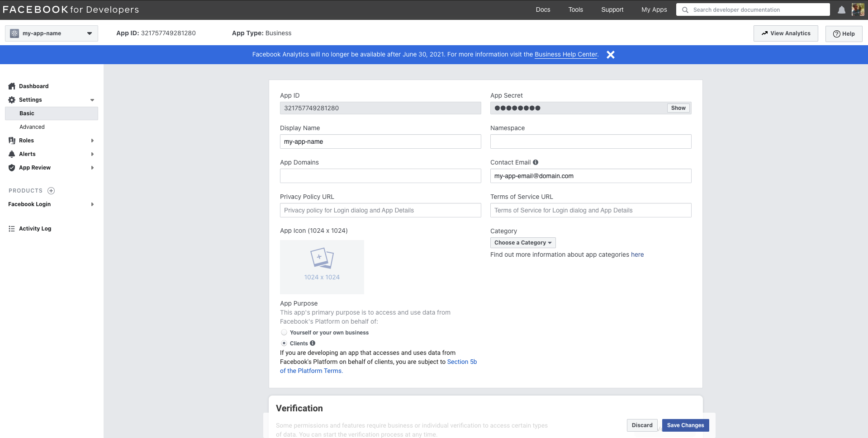Click the Privacy Policy URL field
This screenshot has width=868, height=438.
click(x=380, y=210)
